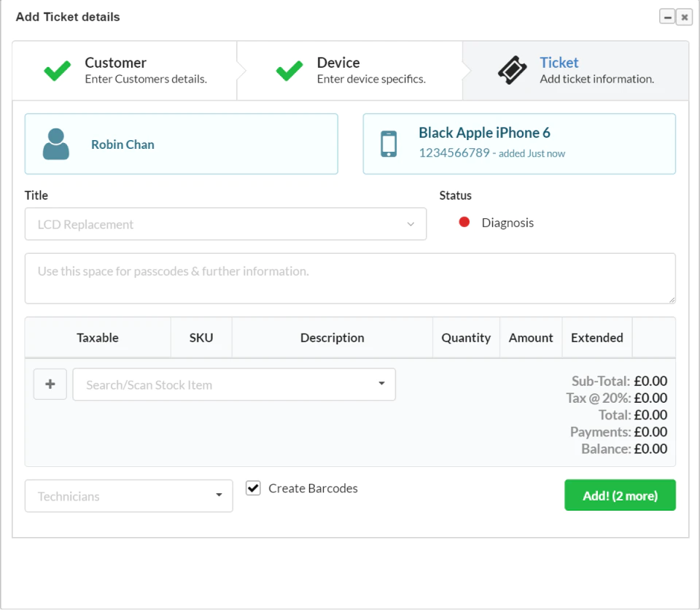
Task: Go to the Customer step tab
Action: pyautogui.click(x=125, y=71)
